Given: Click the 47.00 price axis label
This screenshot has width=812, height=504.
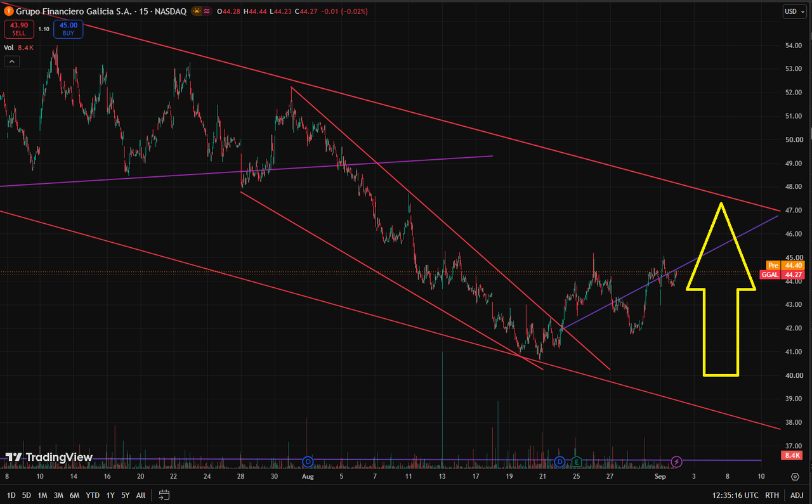Looking at the screenshot, I should point(794,210).
